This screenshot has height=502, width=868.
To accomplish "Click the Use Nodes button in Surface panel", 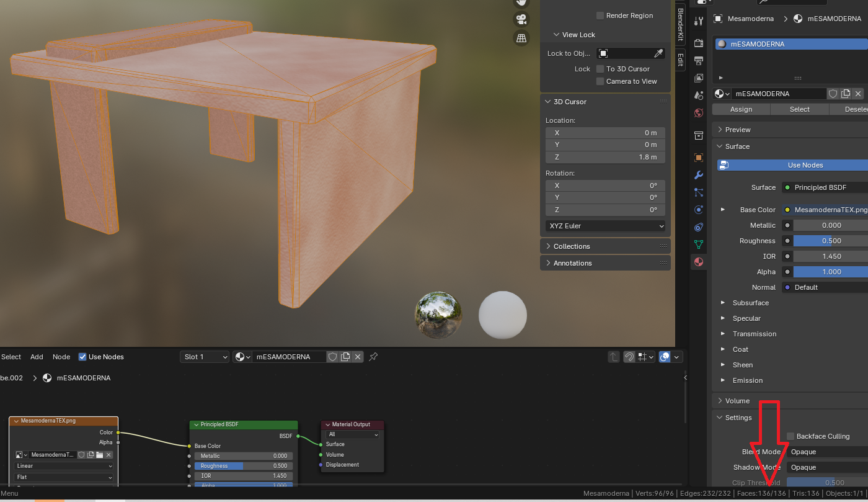I will pos(792,165).
